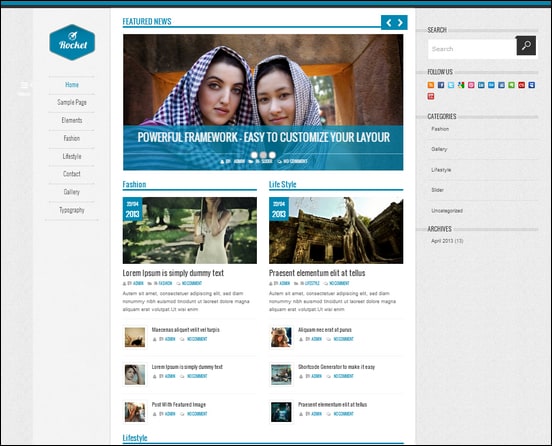Click the featured slider image of two women
The height and width of the screenshot is (446, 552).
click(263, 80)
